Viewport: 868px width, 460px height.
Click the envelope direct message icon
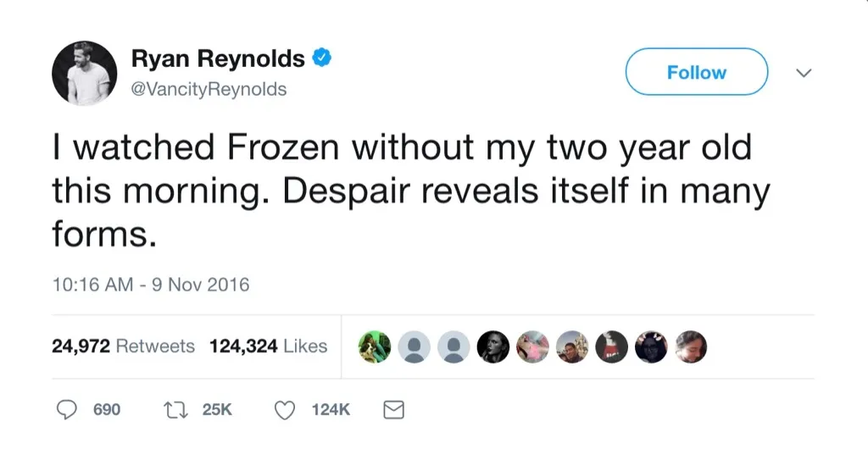393,410
